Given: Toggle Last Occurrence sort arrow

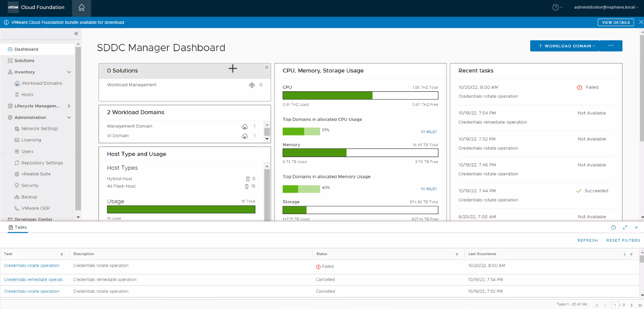Looking at the screenshot, I should coord(625,254).
